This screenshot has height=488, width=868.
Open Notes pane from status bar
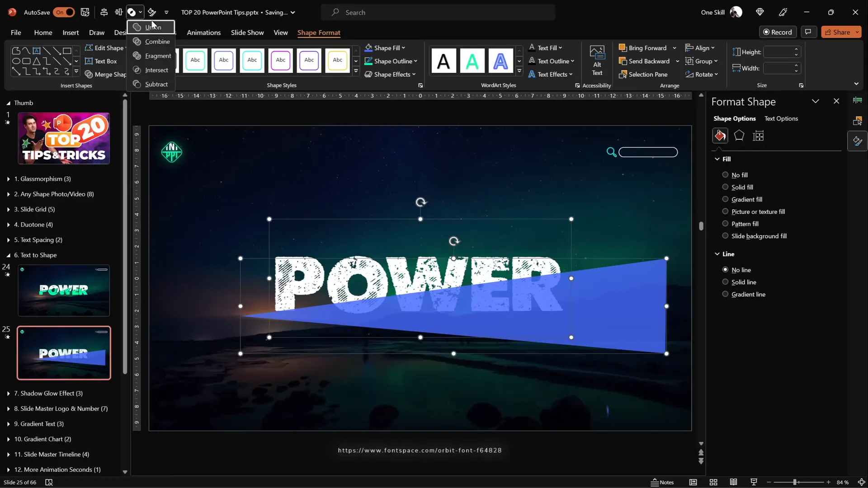[662, 482]
